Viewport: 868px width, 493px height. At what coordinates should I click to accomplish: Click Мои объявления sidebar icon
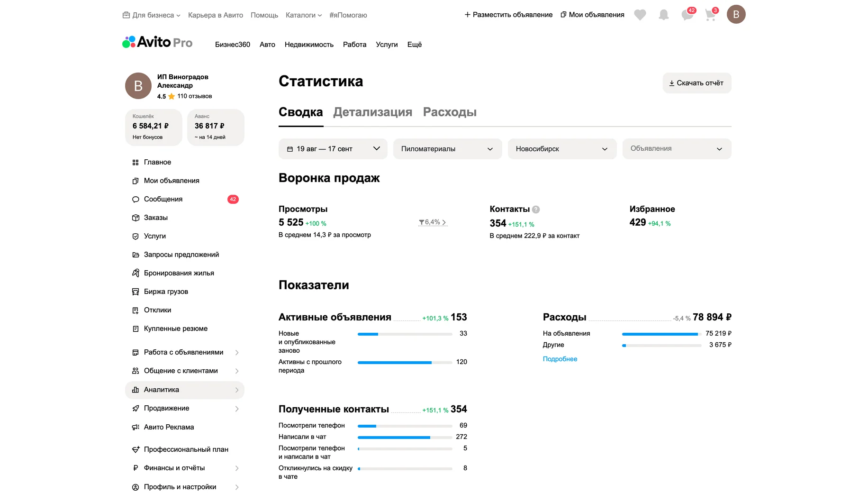[136, 181]
